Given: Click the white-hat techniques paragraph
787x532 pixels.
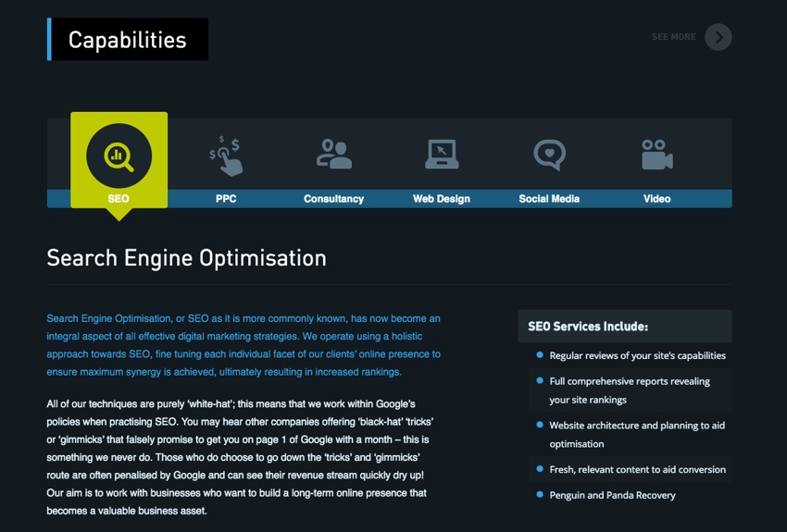Looking at the screenshot, I should [x=240, y=457].
